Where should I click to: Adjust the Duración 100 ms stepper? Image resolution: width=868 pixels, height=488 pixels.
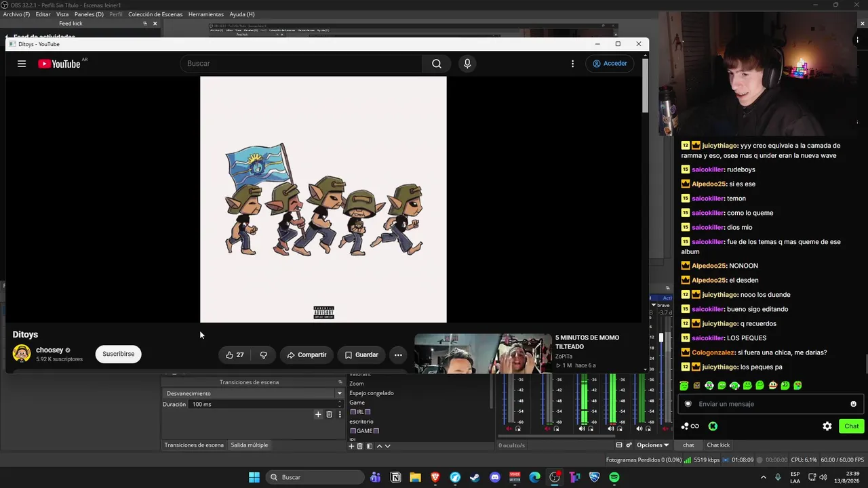[340, 404]
